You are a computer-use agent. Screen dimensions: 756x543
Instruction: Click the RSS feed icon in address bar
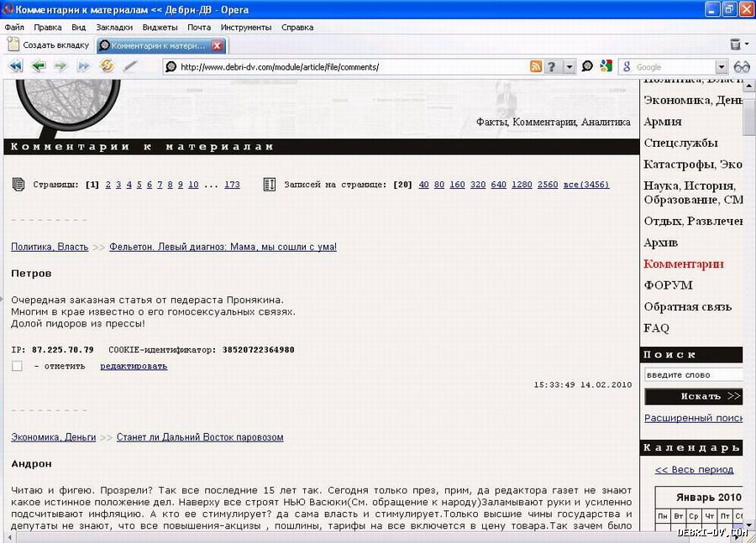tap(536, 67)
